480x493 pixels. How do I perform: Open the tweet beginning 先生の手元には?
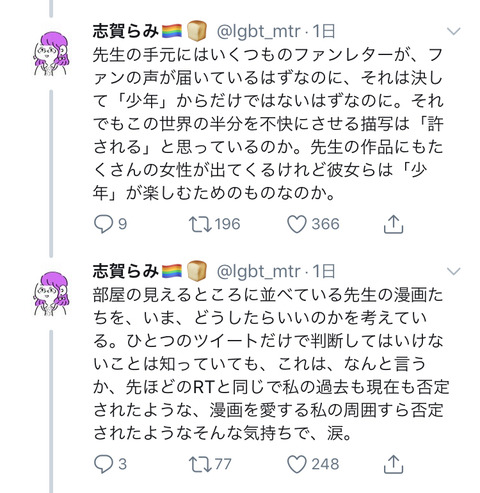(x=268, y=124)
